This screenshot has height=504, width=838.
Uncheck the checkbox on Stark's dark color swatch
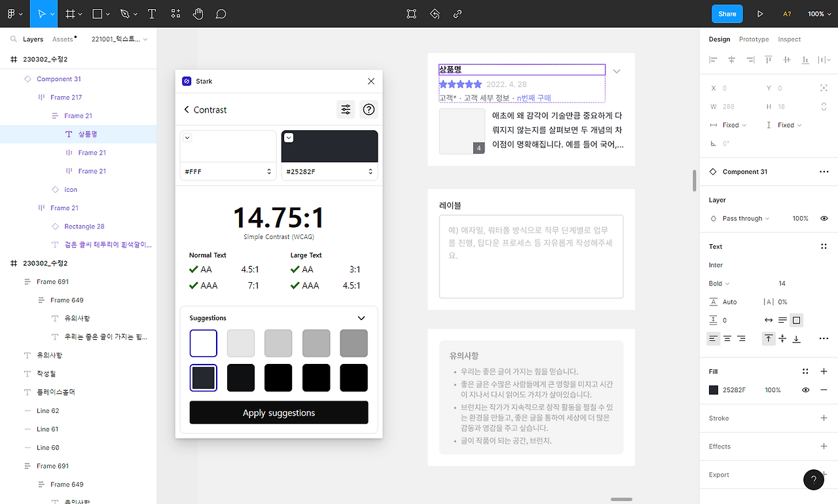[289, 139]
